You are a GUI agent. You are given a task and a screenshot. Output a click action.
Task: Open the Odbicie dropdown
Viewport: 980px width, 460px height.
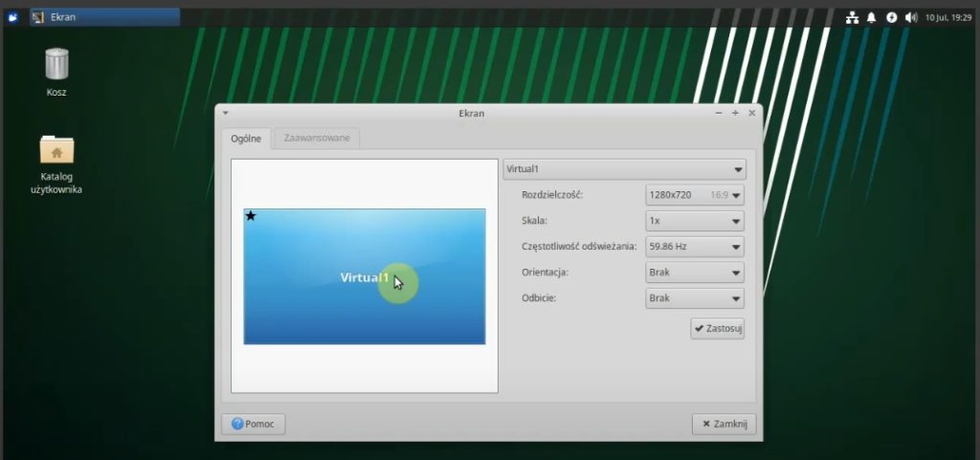tap(695, 298)
